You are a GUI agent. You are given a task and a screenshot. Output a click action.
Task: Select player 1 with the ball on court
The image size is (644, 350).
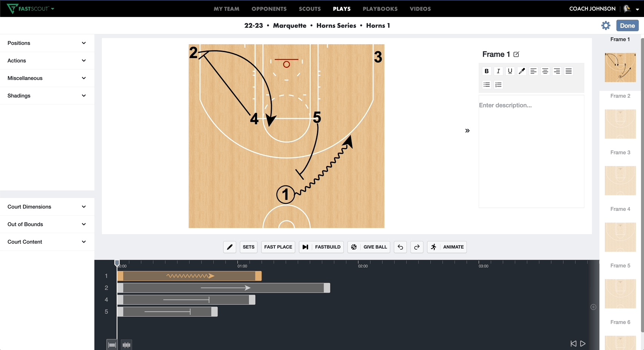pos(285,195)
